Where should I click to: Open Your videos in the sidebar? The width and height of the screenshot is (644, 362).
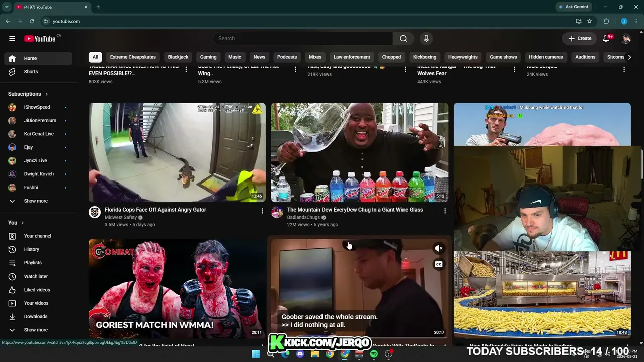point(38,303)
